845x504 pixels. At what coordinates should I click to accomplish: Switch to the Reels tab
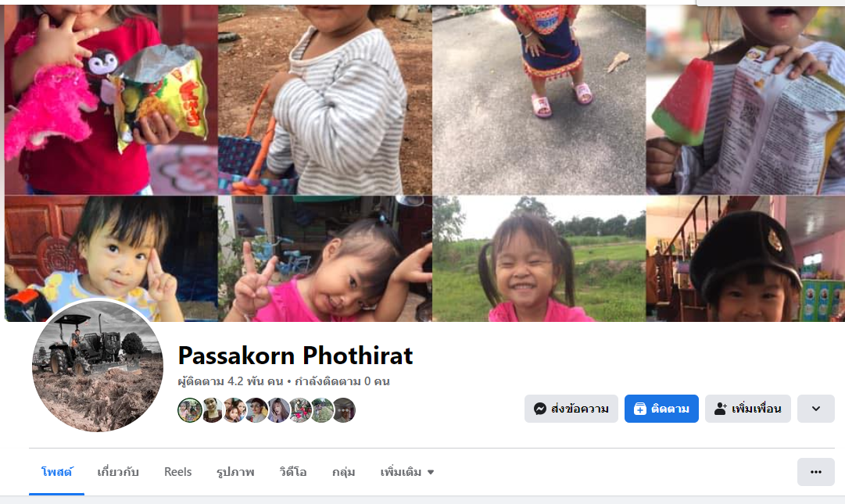click(178, 472)
